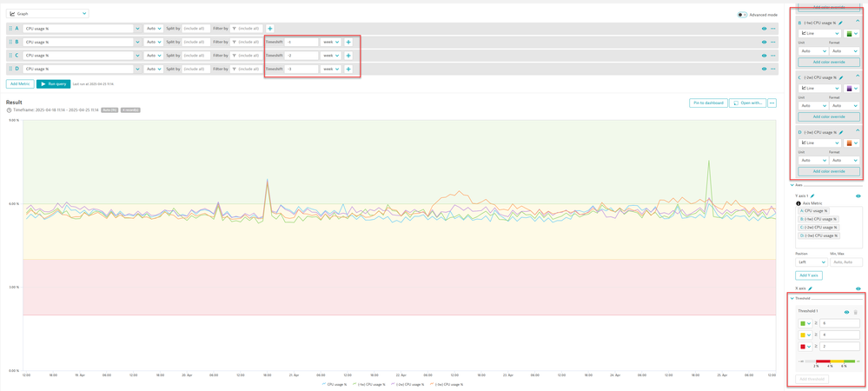Screen dimensions: 868x391
Task: Click plus icon after metric B timeshift
Action: [x=348, y=42]
